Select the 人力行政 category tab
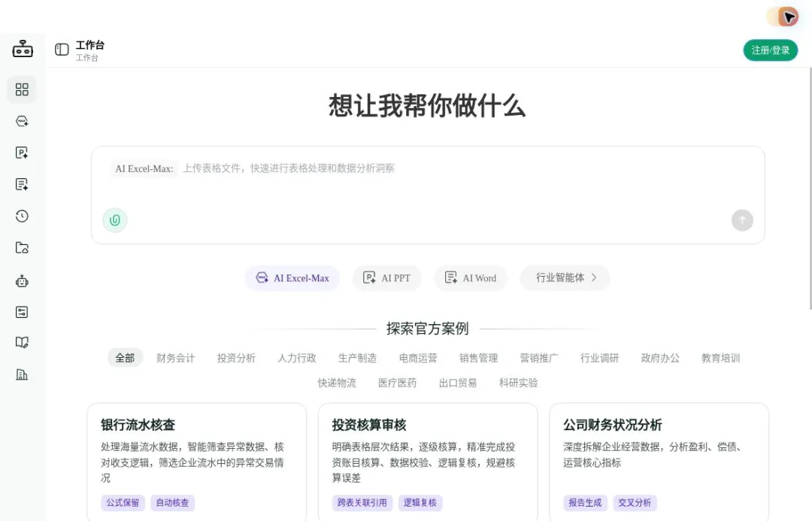Image resolution: width=812 pixels, height=521 pixels. pos(297,358)
